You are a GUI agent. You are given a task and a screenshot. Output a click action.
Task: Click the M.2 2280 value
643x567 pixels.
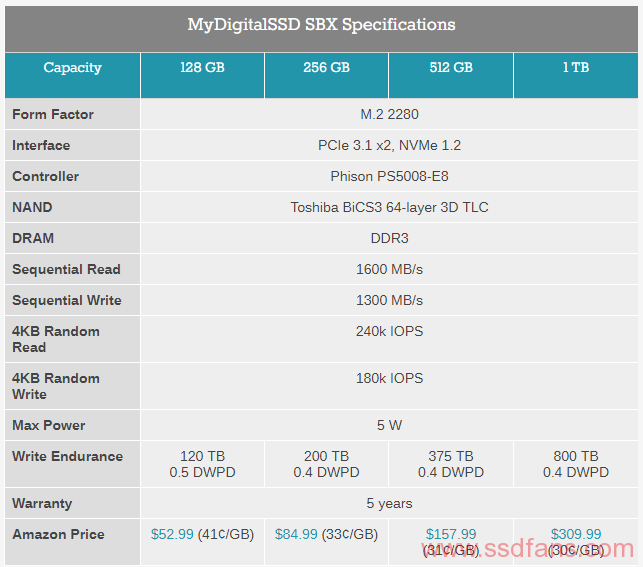point(389,114)
